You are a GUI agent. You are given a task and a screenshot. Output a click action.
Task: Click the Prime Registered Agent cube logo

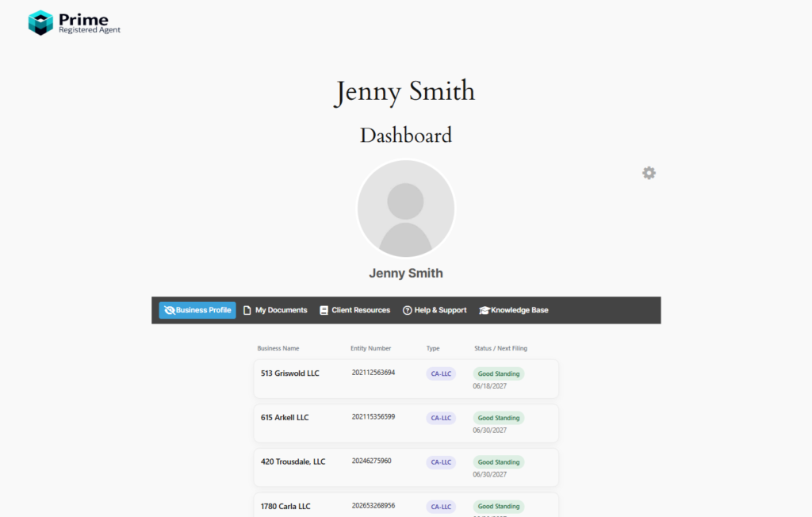[41, 23]
